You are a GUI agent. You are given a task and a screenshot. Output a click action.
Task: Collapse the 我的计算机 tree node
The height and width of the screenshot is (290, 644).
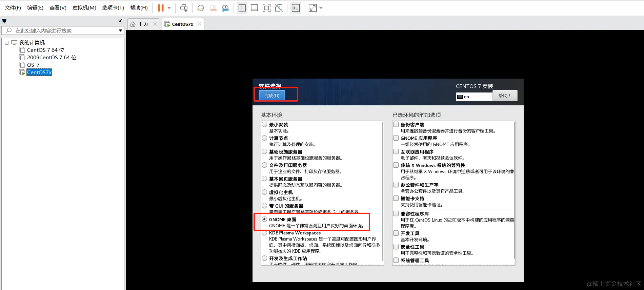coord(6,43)
